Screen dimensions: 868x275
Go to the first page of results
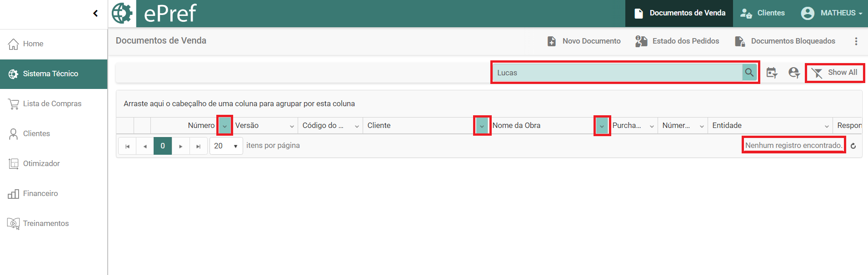click(127, 146)
